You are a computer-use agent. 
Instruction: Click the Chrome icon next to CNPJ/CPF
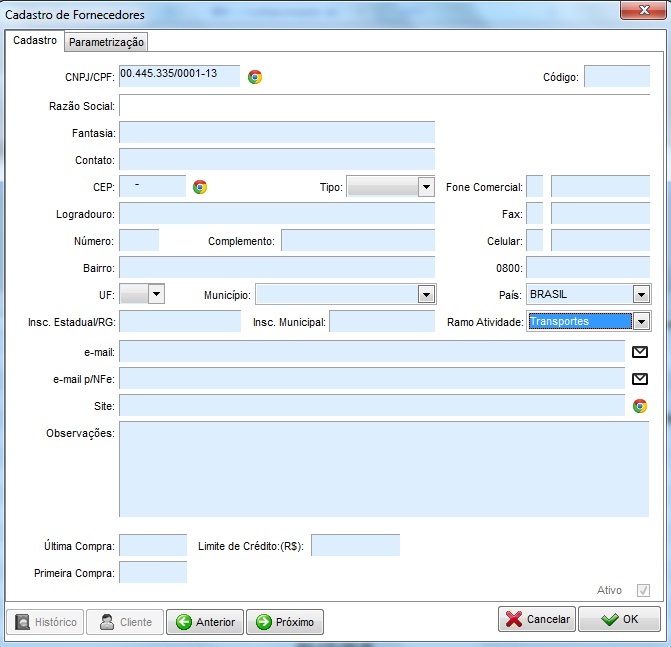tap(255, 77)
